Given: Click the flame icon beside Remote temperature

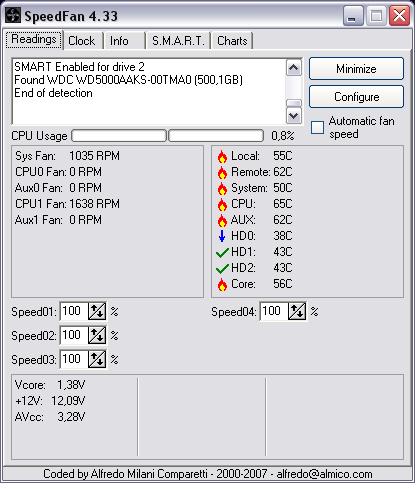Looking at the screenshot, I should [222, 172].
